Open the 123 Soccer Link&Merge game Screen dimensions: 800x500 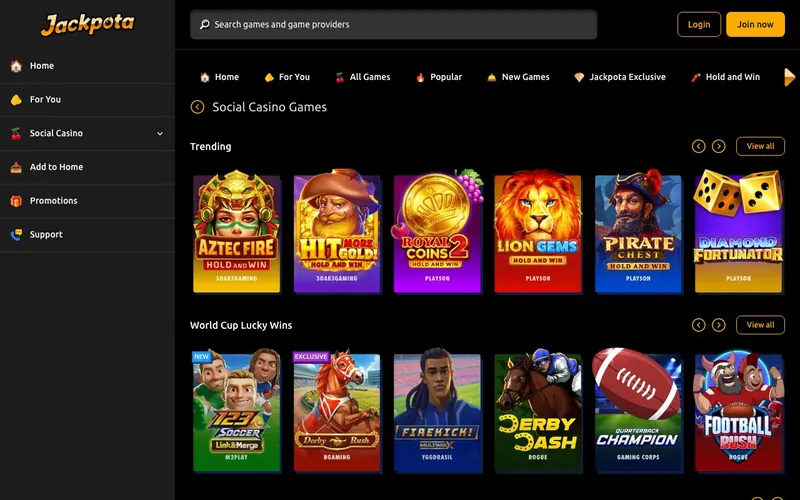click(x=237, y=410)
